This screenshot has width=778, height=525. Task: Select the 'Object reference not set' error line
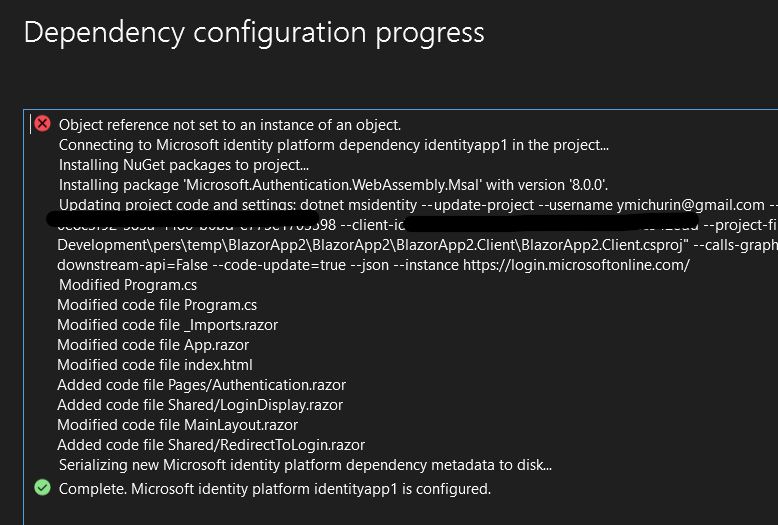pyautogui.click(x=230, y=125)
